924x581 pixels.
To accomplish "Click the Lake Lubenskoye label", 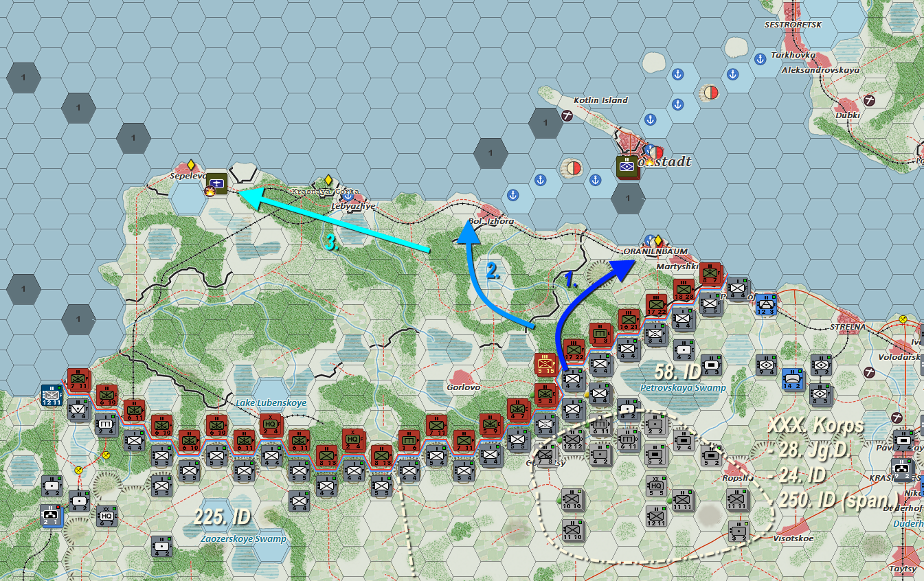I will (x=271, y=402).
